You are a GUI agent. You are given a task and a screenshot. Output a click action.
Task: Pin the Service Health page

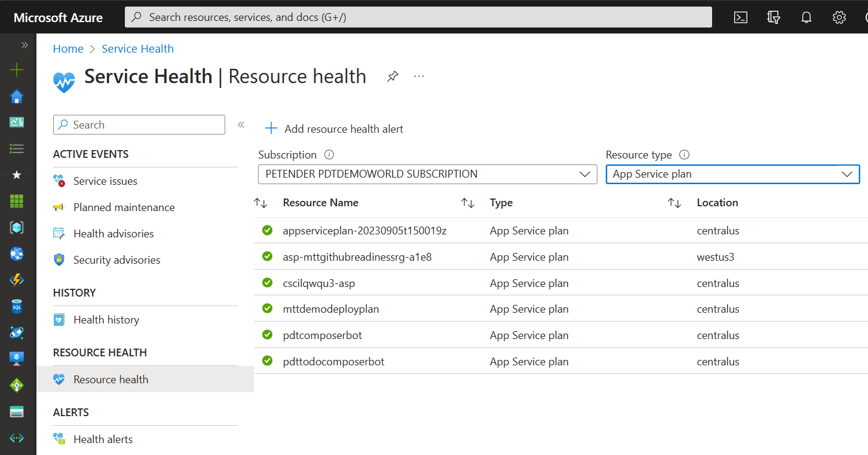[392, 77]
